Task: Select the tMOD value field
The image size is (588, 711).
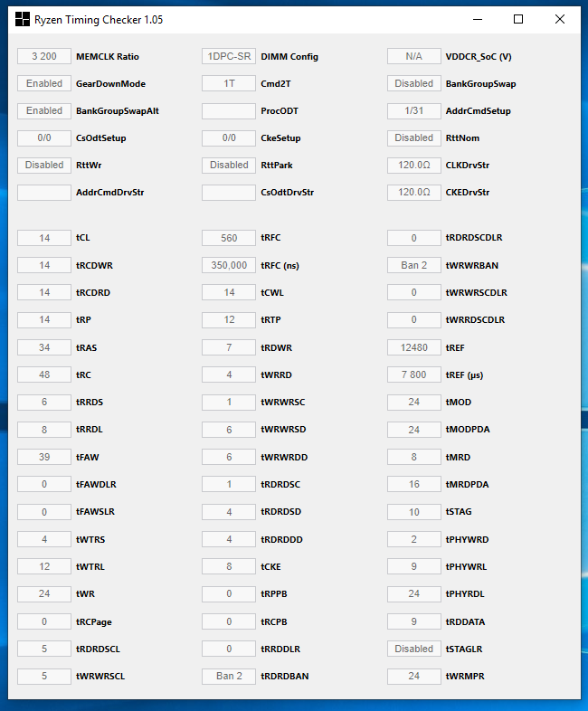Action: pyautogui.click(x=414, y=403)
